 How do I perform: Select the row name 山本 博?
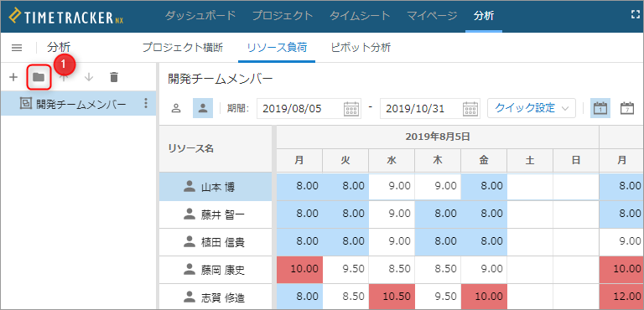coord(218,187)
